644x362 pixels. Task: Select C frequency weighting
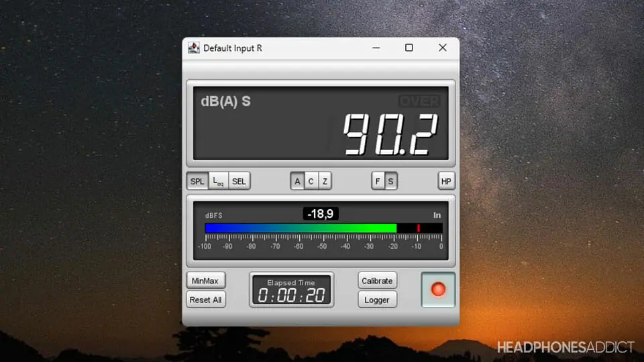(x=311, y=181)
